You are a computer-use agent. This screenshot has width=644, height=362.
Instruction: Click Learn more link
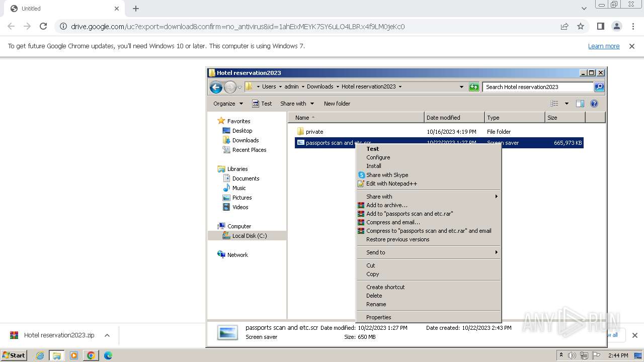(x=604, y=46)
